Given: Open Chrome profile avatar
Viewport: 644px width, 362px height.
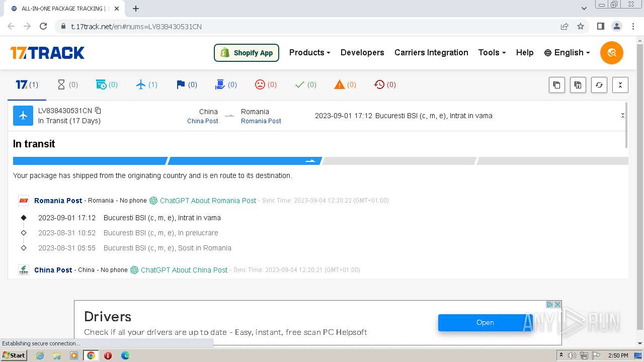Looking at the screenshot, I should [616, 27].
